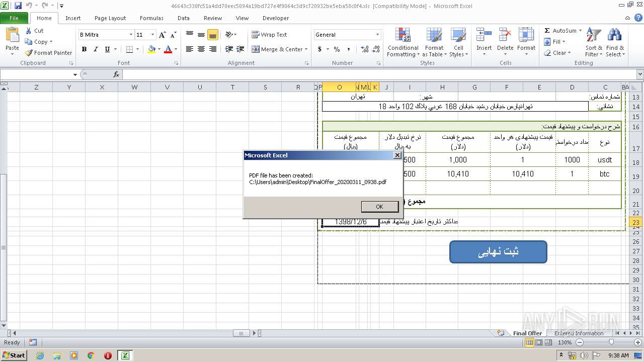Screen dimensions: 644x362
Task: Click the Grow Font icon
Action: click(162, 35)
